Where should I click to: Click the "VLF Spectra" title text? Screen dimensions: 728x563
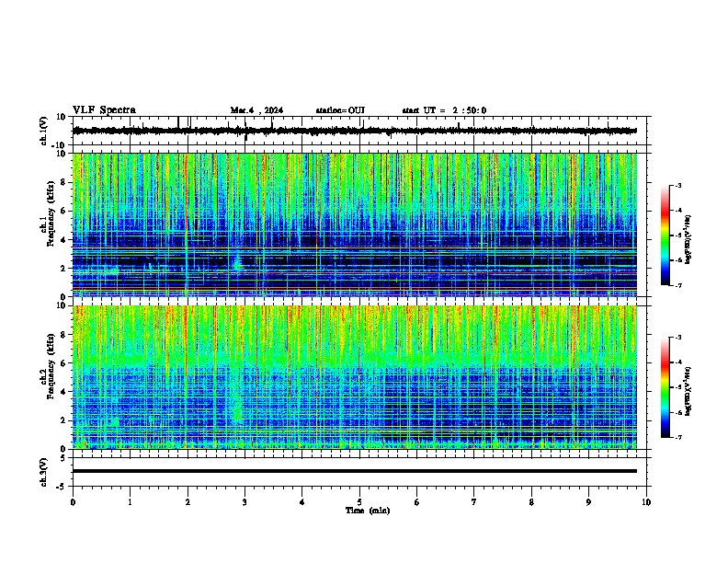point(104,110)
